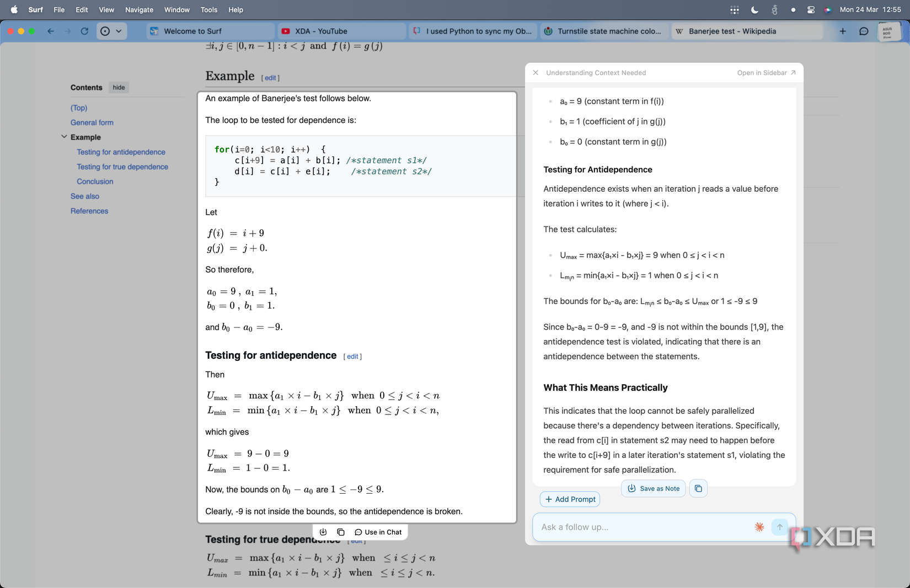
Task: Hide the Contents panel with the hide button
Action: (x=119, y=87)
